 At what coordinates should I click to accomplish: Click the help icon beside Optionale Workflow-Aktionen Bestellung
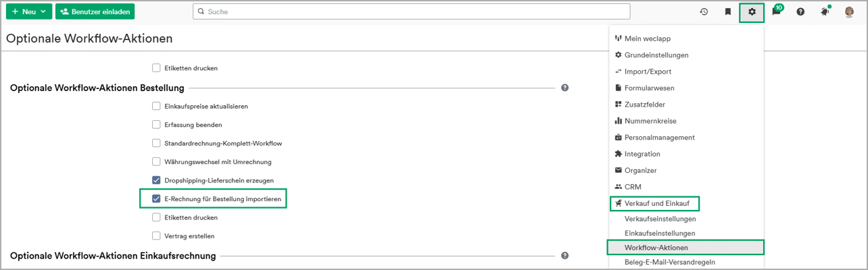click(564, 88)
